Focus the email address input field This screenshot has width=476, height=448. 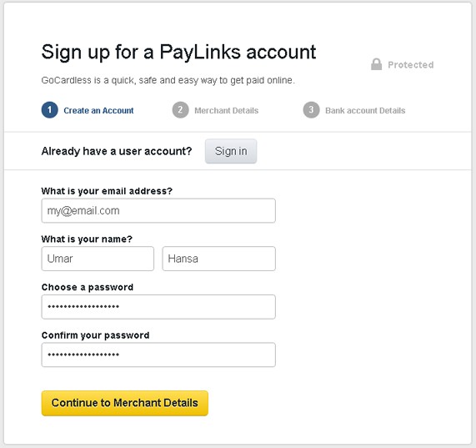pos(158,210)
